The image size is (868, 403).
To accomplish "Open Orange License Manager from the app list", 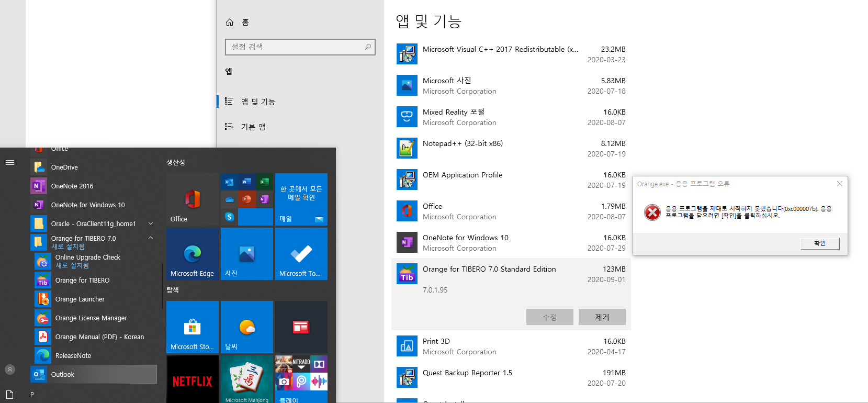I will click(x=91, y=318).
